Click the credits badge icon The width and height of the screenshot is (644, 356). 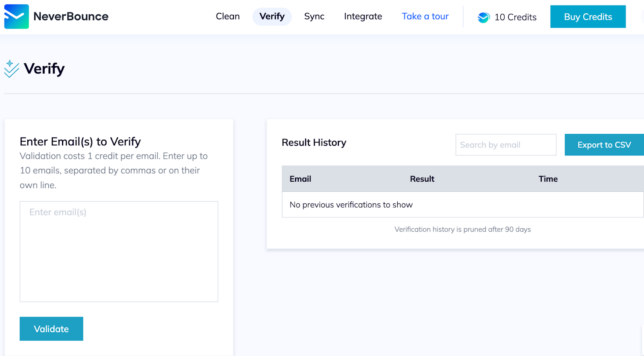(483, 17)
